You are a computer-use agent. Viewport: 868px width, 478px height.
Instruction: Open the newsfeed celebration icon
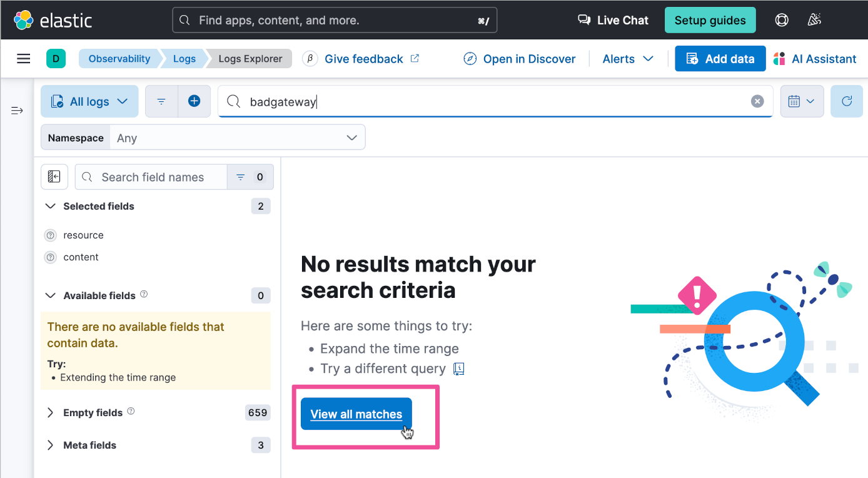click(814, 20)
